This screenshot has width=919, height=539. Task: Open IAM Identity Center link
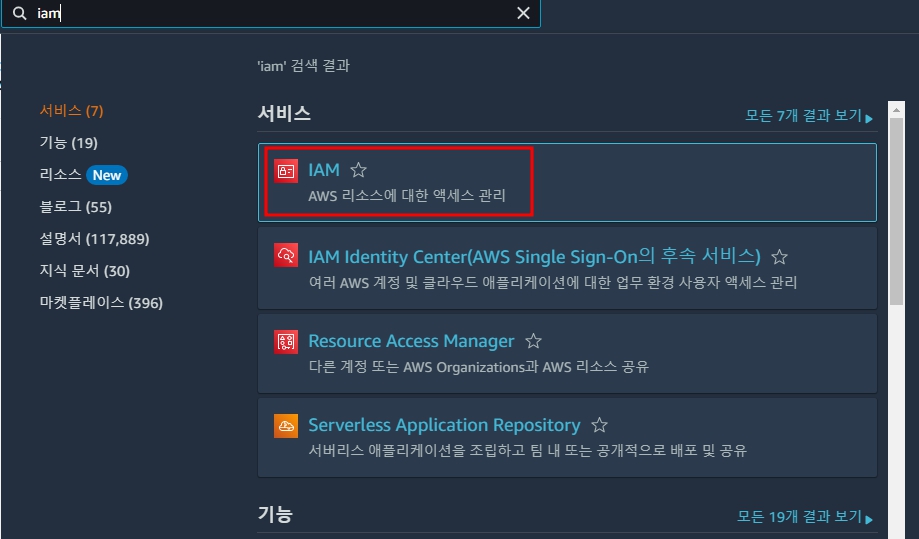535,257
